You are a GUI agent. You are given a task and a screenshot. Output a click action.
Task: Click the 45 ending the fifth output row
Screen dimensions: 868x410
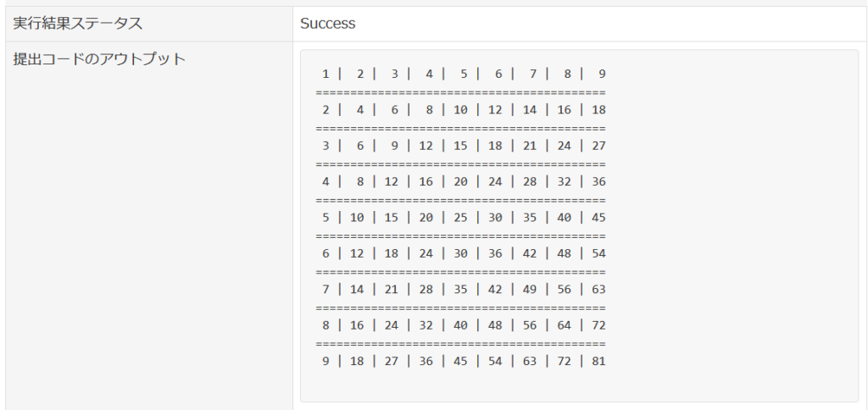coord(598,218)
